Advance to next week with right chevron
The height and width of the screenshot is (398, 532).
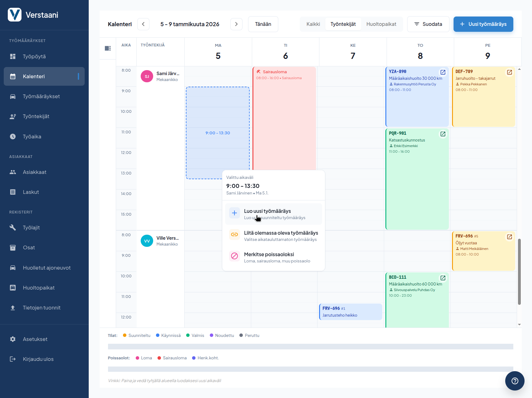tap(236, 24)
